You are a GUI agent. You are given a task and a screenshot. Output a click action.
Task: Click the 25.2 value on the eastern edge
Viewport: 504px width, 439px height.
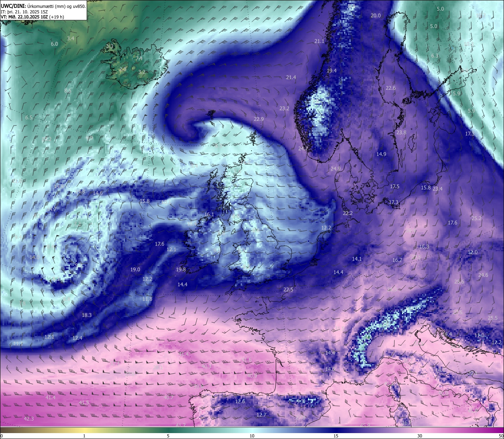(476, 219)
